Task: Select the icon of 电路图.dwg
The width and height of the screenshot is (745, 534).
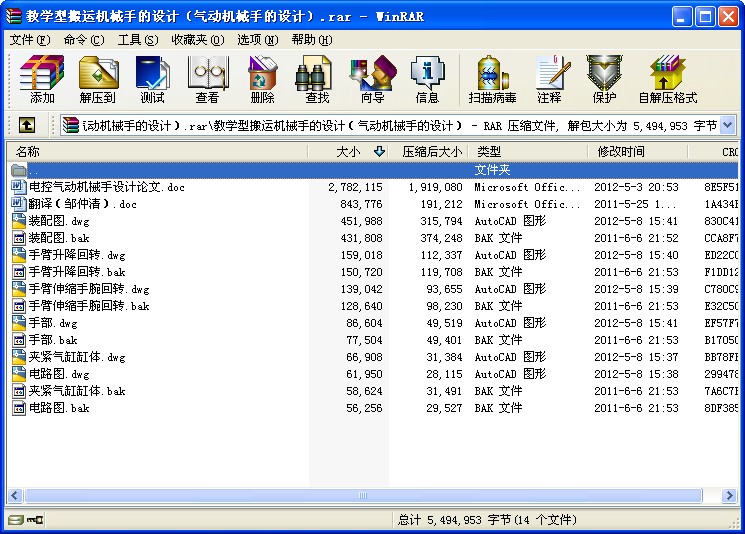Action: [x=19, y=374]
